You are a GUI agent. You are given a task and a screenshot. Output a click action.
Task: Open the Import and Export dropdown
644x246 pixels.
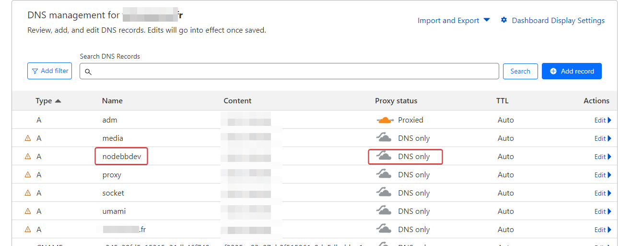click(x=453, y=20)
